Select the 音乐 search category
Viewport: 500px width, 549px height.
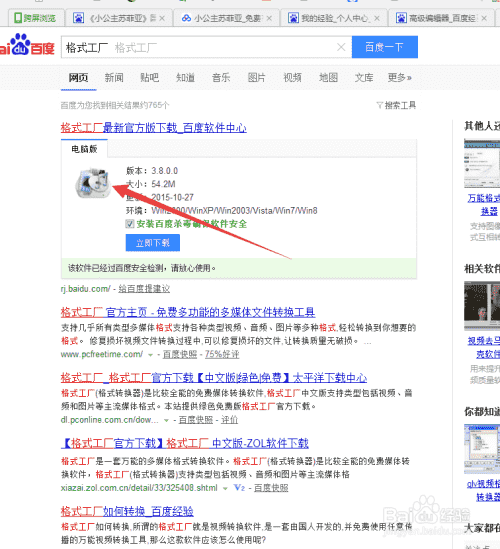[x=221, y=77]
